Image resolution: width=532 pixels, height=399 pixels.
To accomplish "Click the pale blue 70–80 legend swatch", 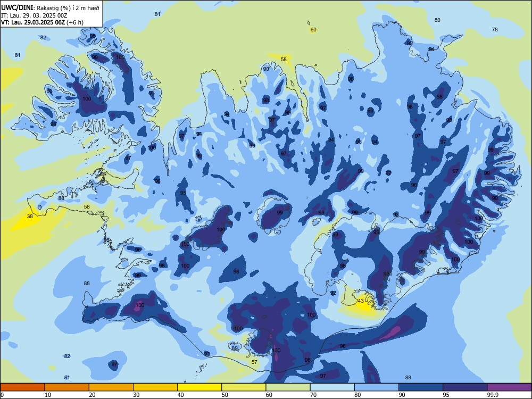I will click(332, 387).
